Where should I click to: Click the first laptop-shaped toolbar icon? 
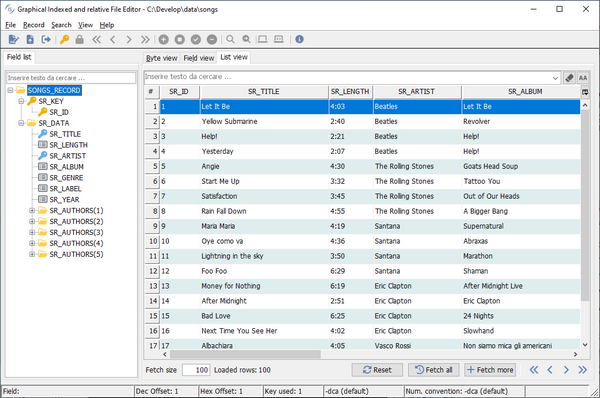(262, 39)
